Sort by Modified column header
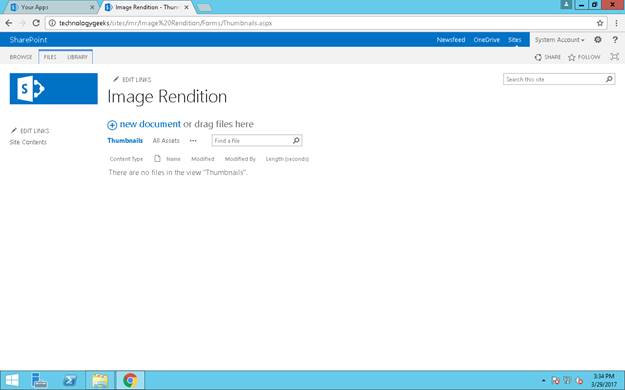This screenshot has height=390, width=625. pos(202,159)
